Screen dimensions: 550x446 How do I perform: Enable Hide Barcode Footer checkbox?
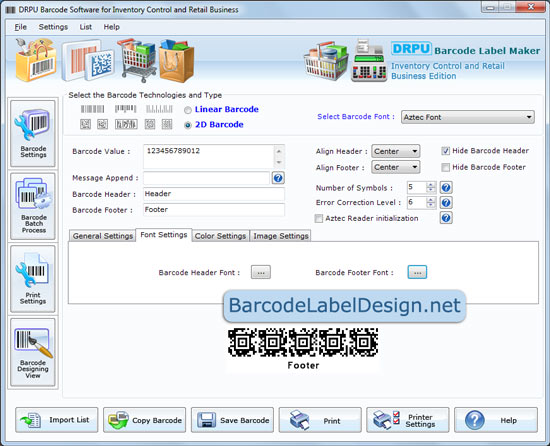[x=445, y=167]
